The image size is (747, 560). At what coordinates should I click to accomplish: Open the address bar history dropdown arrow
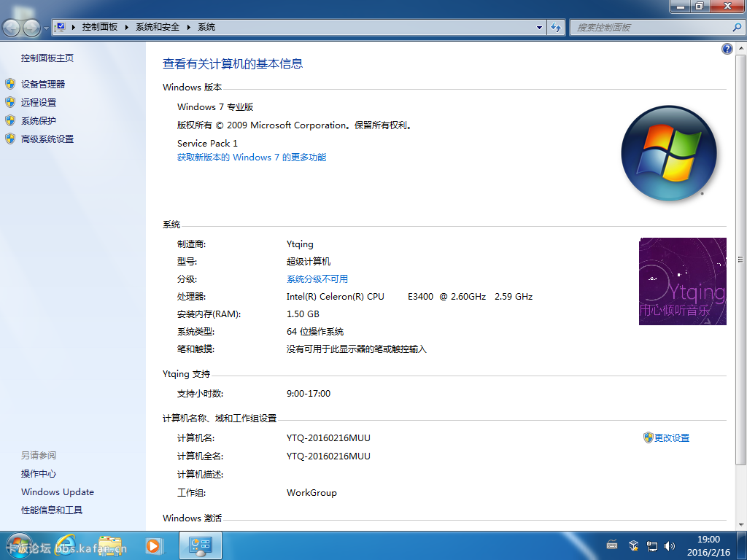click(539, 27)
